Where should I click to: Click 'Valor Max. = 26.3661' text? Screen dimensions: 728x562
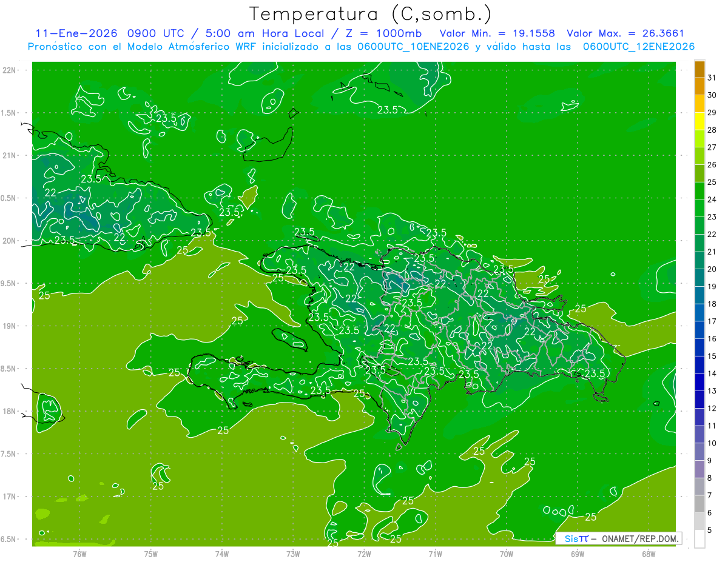(625, 33)
